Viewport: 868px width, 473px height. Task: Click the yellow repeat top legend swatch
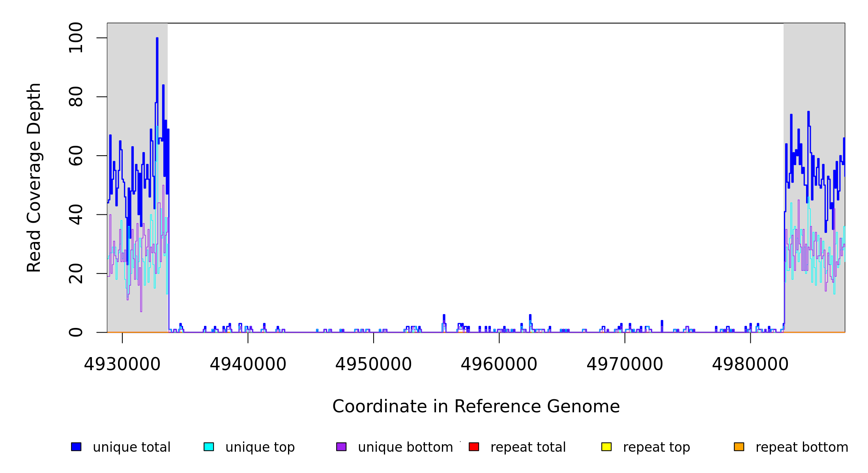[606, 447]
